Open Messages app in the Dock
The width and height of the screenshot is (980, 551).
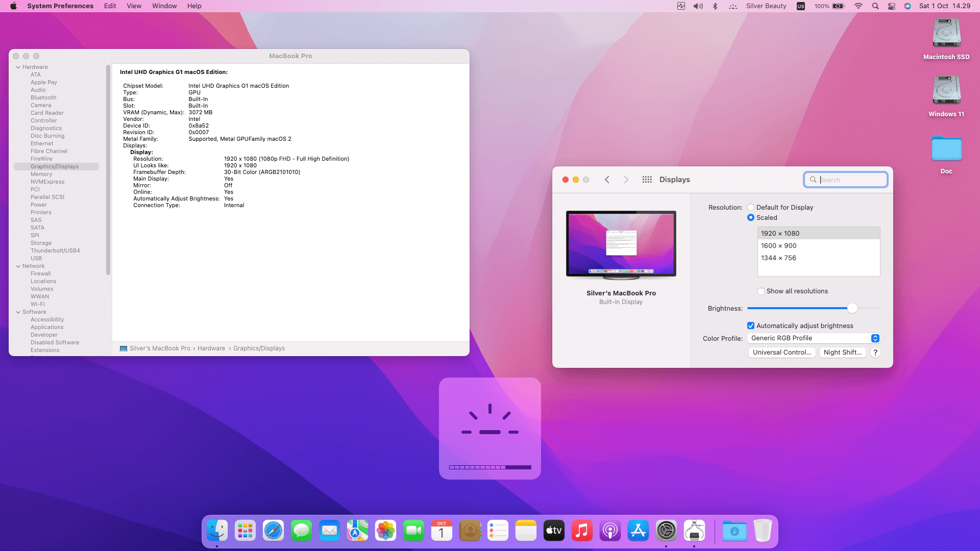click(301, 531)
